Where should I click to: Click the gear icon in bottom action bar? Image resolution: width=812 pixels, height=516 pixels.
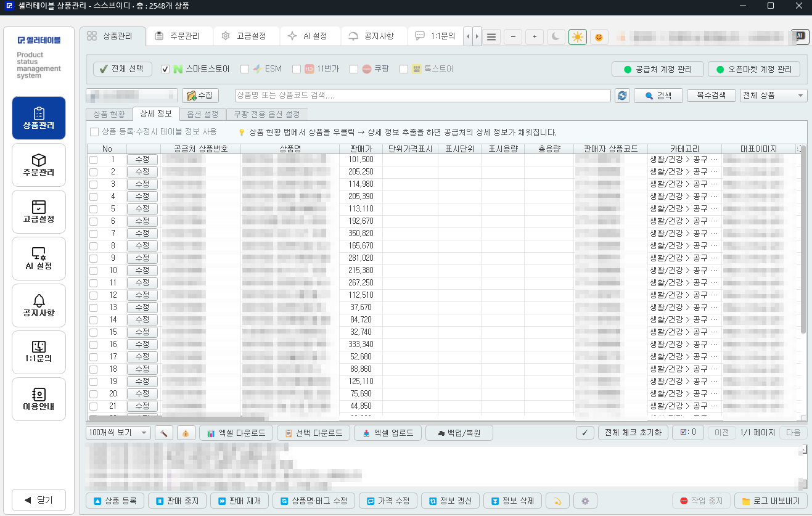pos(585,501)
